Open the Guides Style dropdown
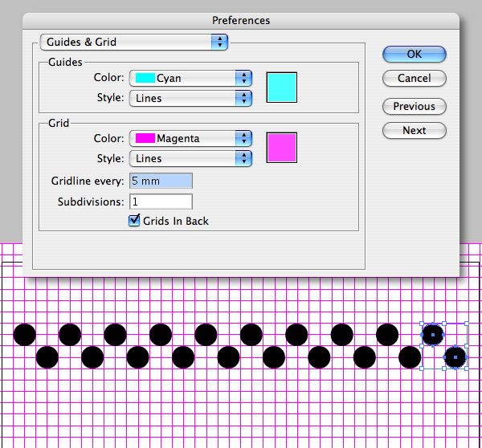Screen dimensions: 482x448 (x=190, y=98)
